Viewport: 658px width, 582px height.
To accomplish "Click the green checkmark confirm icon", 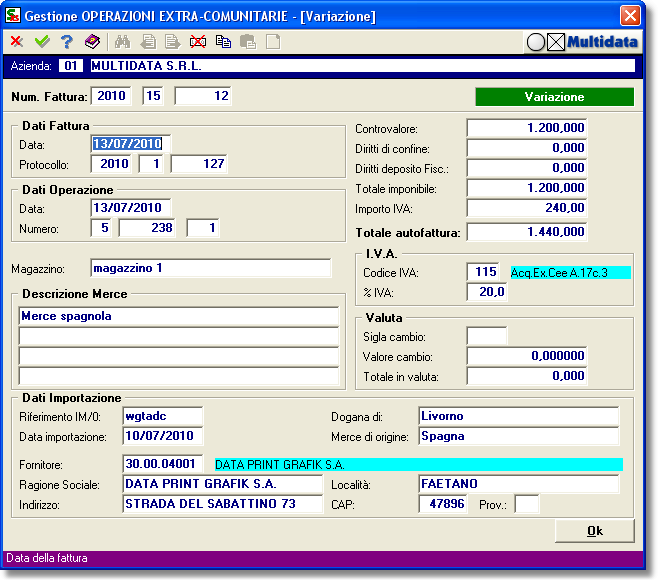I will click(x=42, y=41).
